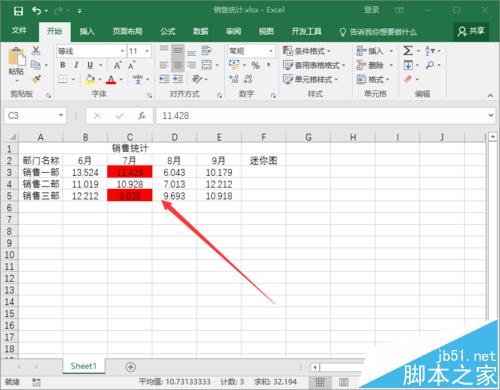Click AutoSum sigma icon
500x390 pixels.
pyautogui.click(x=408, y=51)
